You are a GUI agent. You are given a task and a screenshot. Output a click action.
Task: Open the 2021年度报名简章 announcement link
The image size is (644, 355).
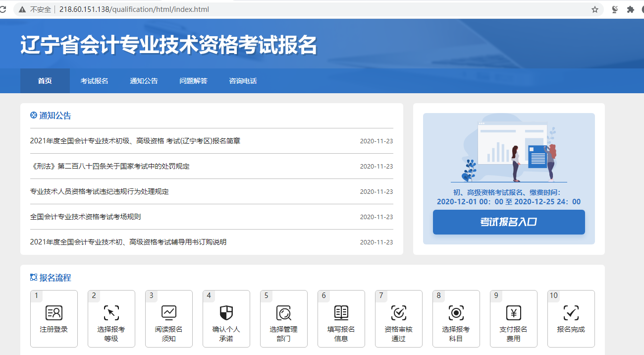coord(135,141)
